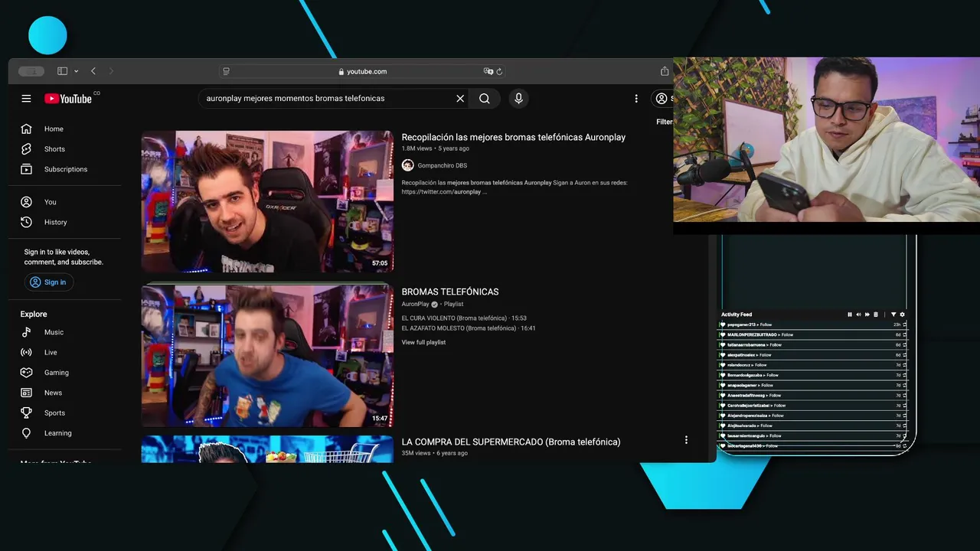Open News under Explore
Viewport: 980px width, 551px height.
[x=64, y=393]
